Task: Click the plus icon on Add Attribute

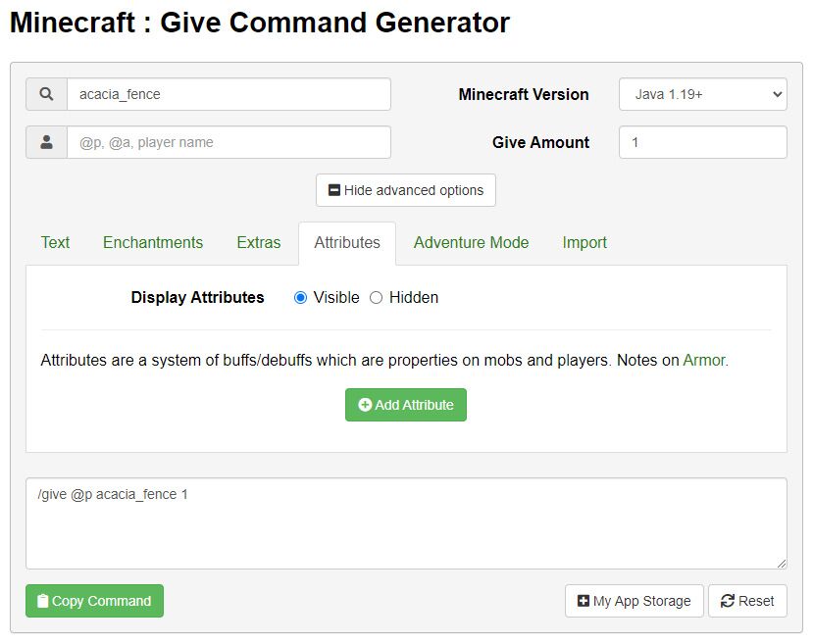Action: [365, 405]
